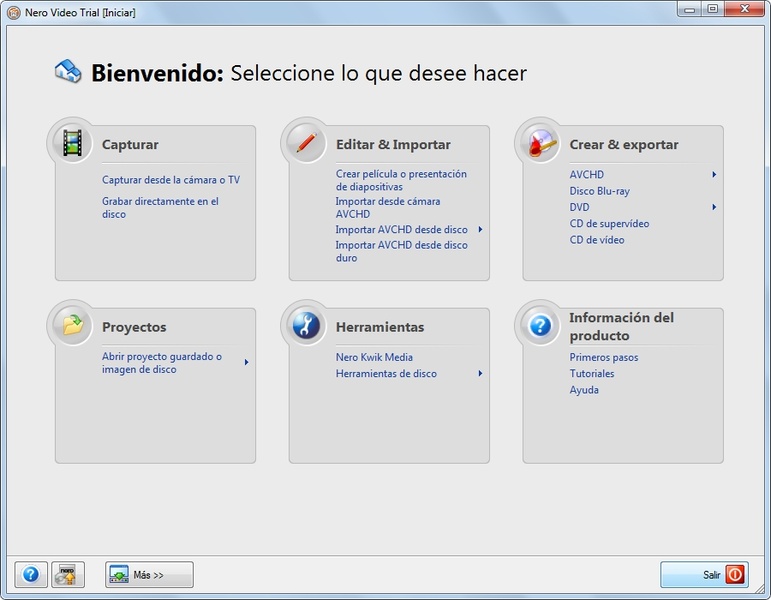The width and height of the screenshot is (771, 600).
Task: Maximize the Nero Video window
Action: tap(712, 9)
